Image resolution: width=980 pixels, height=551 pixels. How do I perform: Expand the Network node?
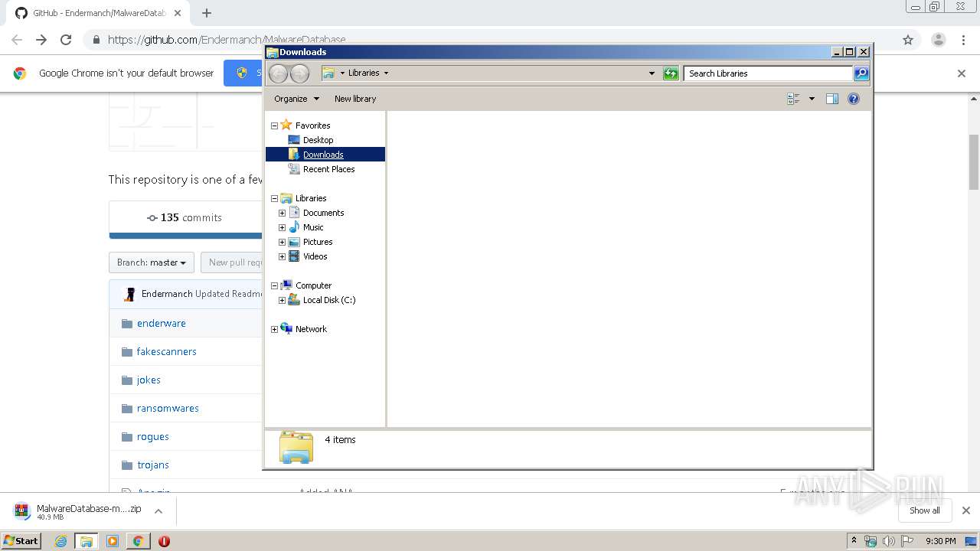point(274,329)
